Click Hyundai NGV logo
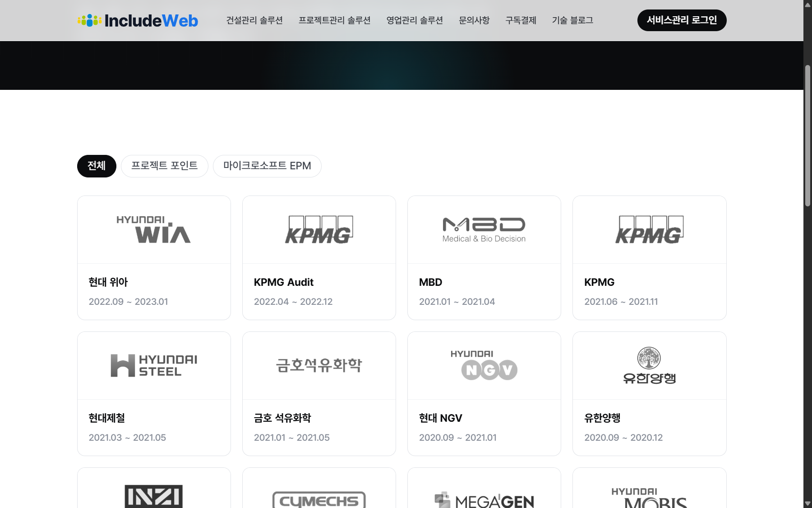Viewport: 812px width, 508px height. coord(484,365)
